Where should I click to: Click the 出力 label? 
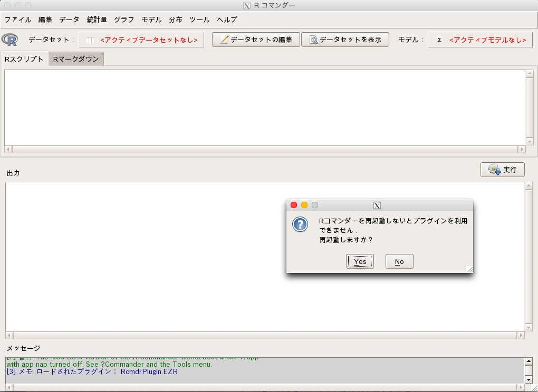pyautogui.click(x=13, y=173)
